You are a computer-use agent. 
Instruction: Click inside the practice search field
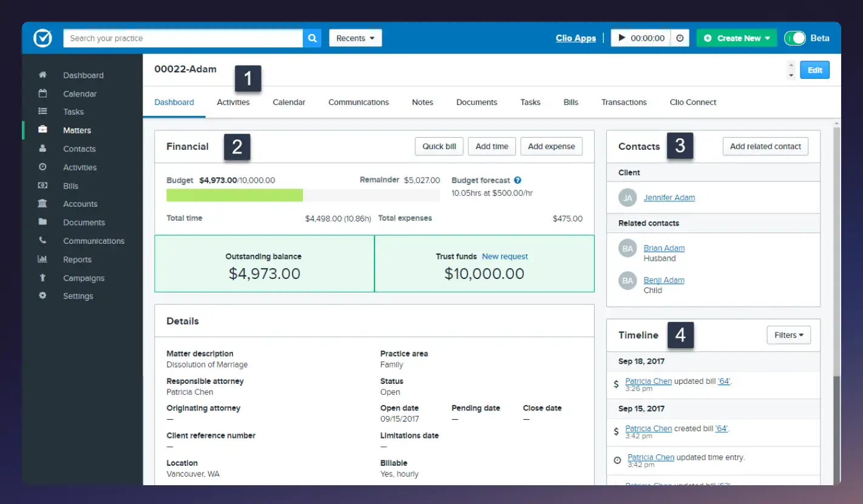pos(182,38)
